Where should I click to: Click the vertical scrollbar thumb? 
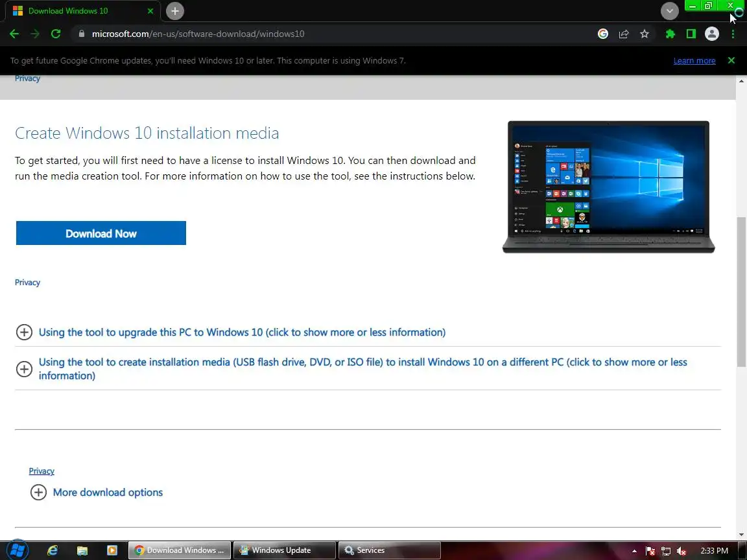coord(741,292)
